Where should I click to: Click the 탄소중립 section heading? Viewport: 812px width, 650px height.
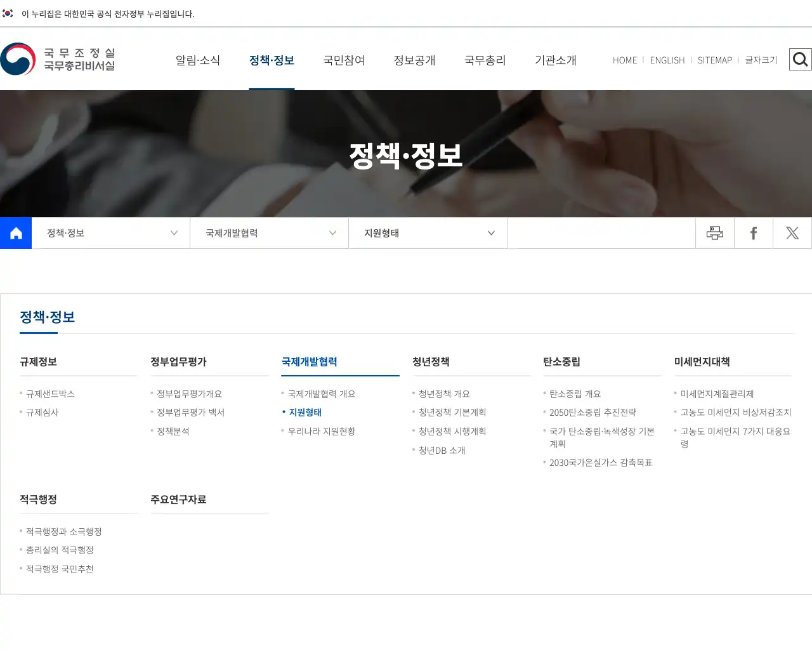561,362
